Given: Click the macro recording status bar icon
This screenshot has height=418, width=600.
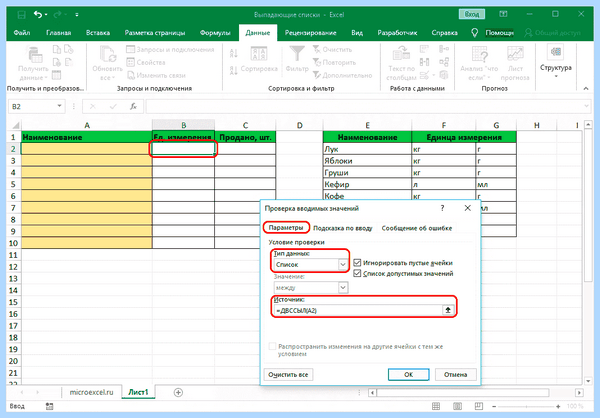Looking at the screenshot, I should (49, 406).
